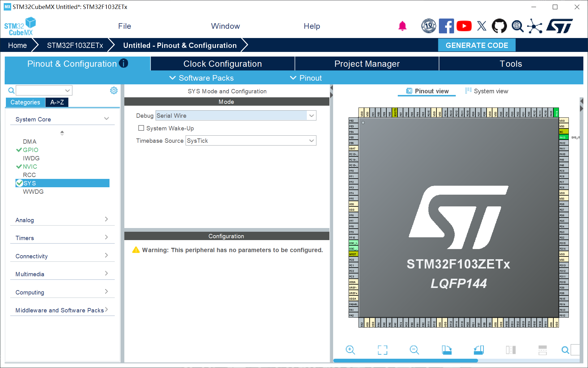Click the info icon on Pinout tab
The width and height of the screenshot is (588, 368).
[123, 63]
